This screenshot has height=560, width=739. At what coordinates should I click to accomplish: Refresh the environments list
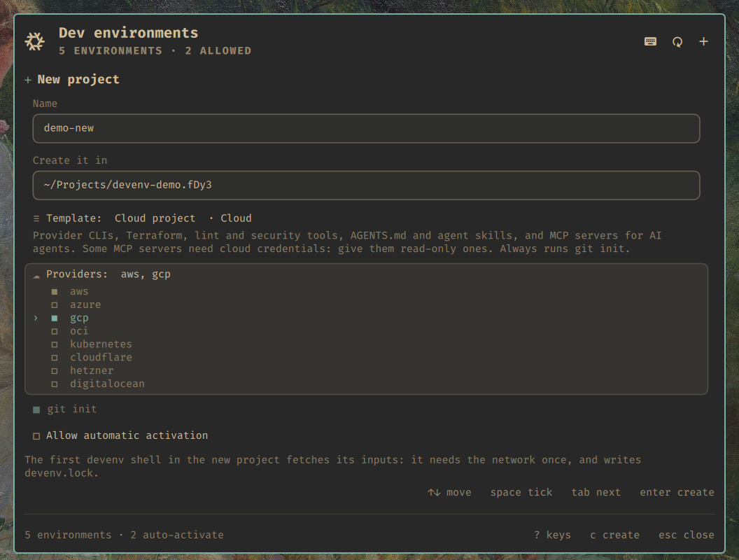(x=677, y=41)
